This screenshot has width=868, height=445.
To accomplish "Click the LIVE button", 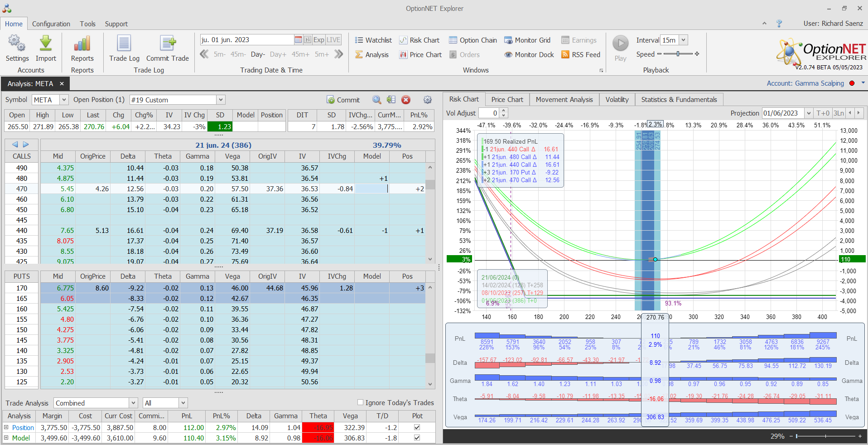I will pos(333,40).
